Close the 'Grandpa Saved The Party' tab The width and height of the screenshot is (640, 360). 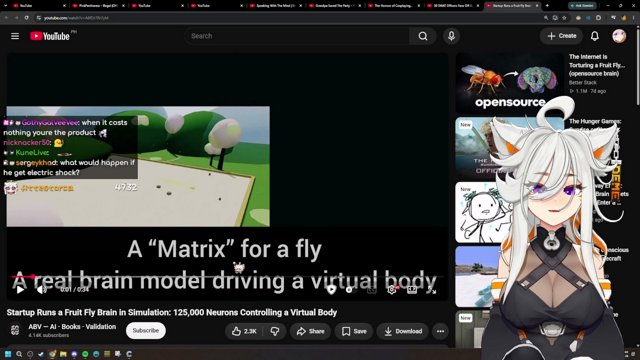pos(360,6)
